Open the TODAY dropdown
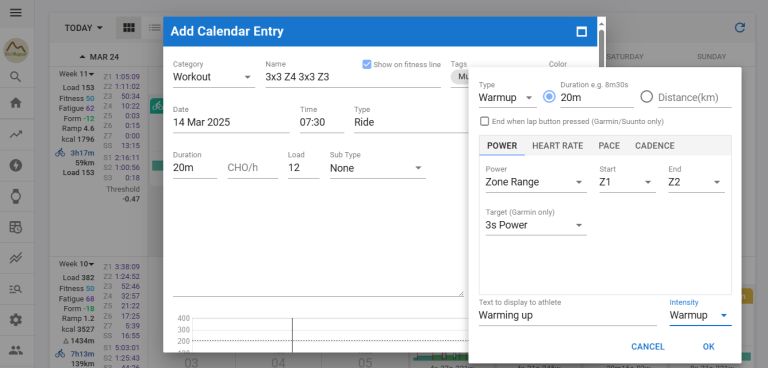Viewport: 768px width, 368px height. (84, 28)
